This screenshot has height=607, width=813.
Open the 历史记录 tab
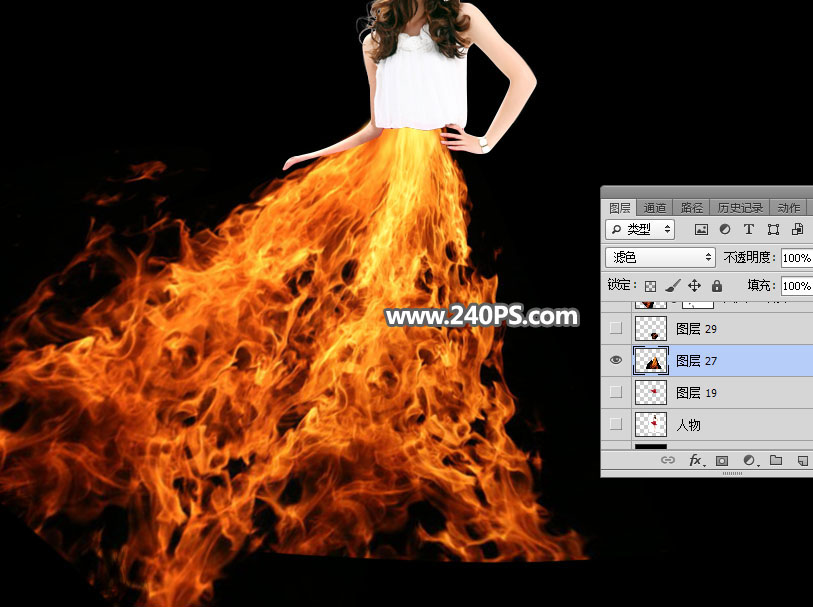coord(740,208)
